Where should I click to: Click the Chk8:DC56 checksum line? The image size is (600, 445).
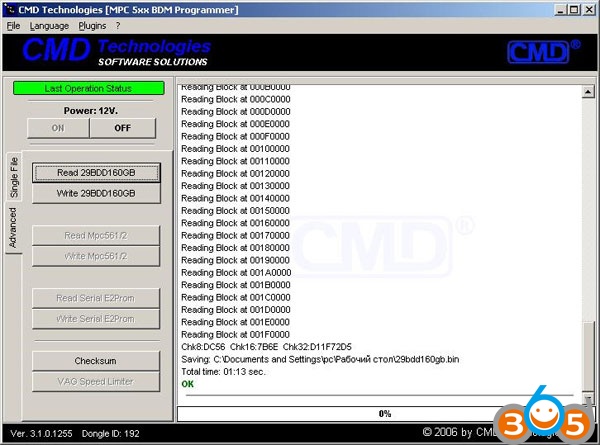[x=266, y=347]
